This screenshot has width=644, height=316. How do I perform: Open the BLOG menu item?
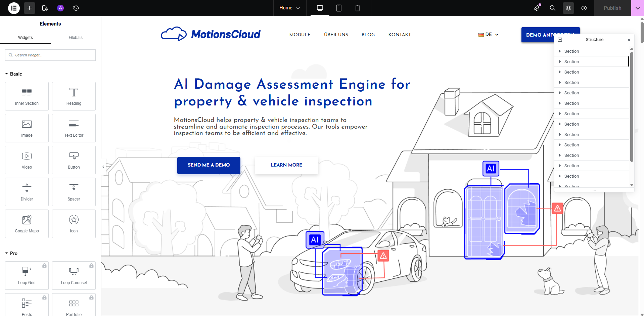[368, 35]
